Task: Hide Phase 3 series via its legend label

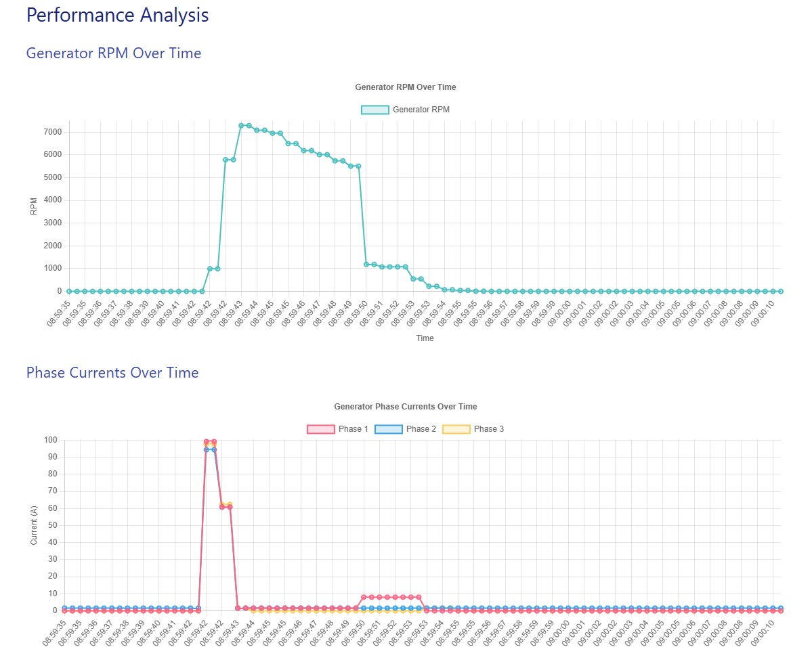Action: pyautogui.click(x=489, y=429)
